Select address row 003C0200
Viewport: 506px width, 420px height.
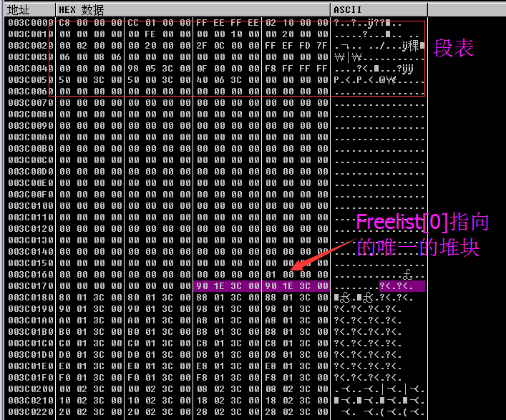coord(31,389)
